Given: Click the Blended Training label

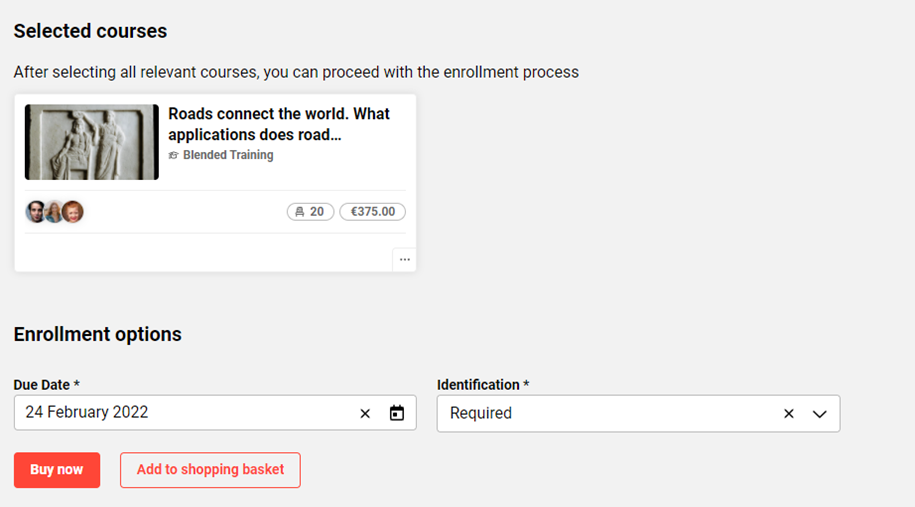Looking at the screenshot, I should pyautogui.click(x=228, y=156).
